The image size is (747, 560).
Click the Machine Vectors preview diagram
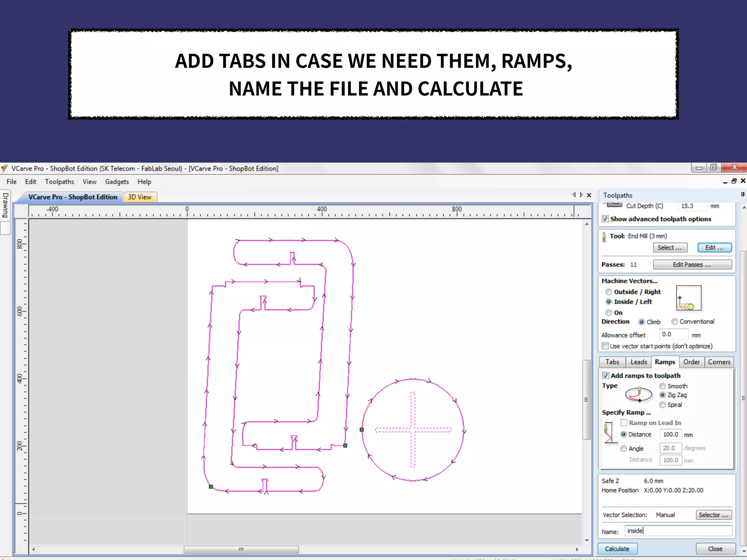pos(688,298)
